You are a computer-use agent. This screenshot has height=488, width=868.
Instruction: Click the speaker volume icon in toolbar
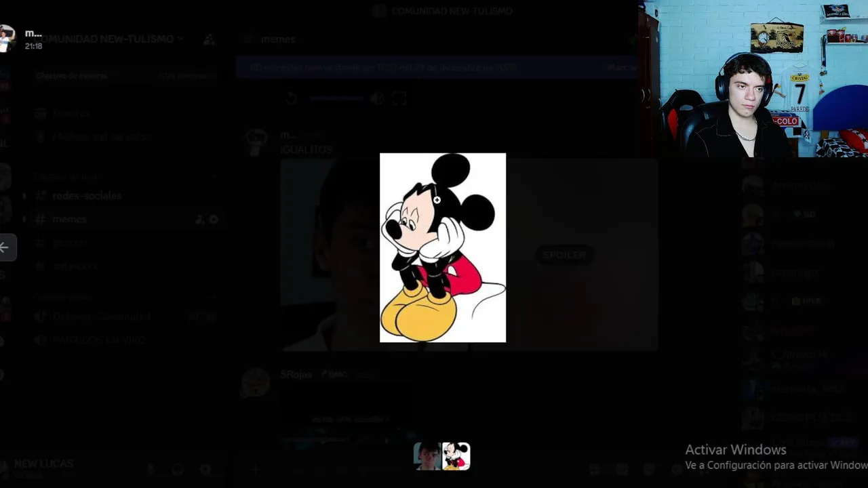(x=377, y=98)
